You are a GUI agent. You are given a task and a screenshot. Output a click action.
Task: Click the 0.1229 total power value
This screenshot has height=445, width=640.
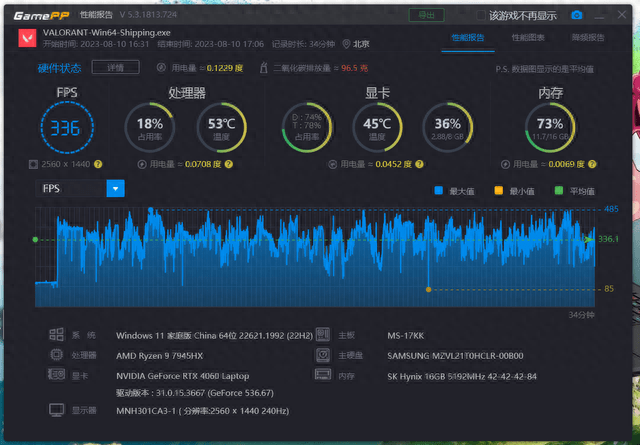pyautogui.click(x=225, y=68)
